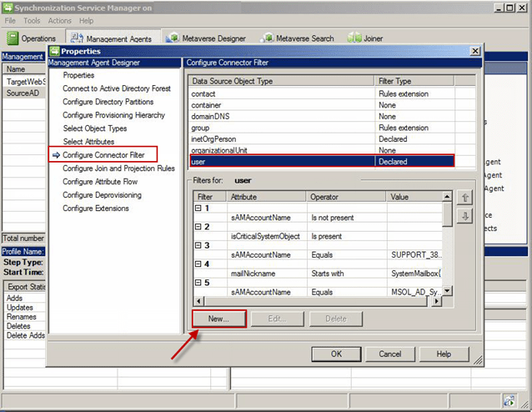Open the Tools menu
Viewport: 532px width, 412px height.
(x=32, y=20)
